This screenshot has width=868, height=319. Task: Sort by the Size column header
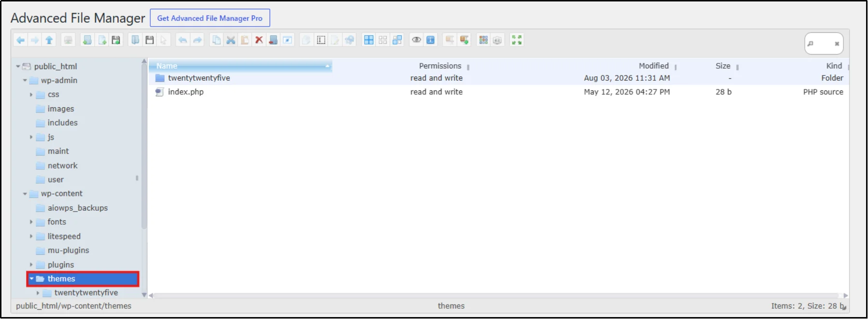click(x=723, y=66)
